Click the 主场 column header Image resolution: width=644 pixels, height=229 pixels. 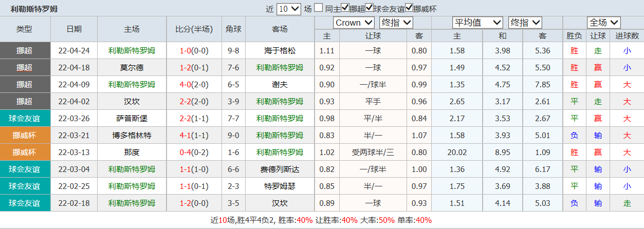(132, 29)
